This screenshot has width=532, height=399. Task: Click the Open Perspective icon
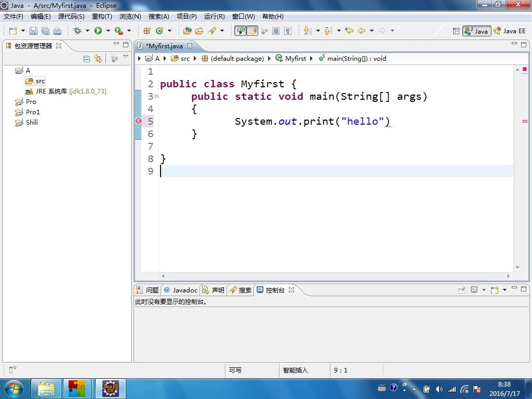[456, 31]
